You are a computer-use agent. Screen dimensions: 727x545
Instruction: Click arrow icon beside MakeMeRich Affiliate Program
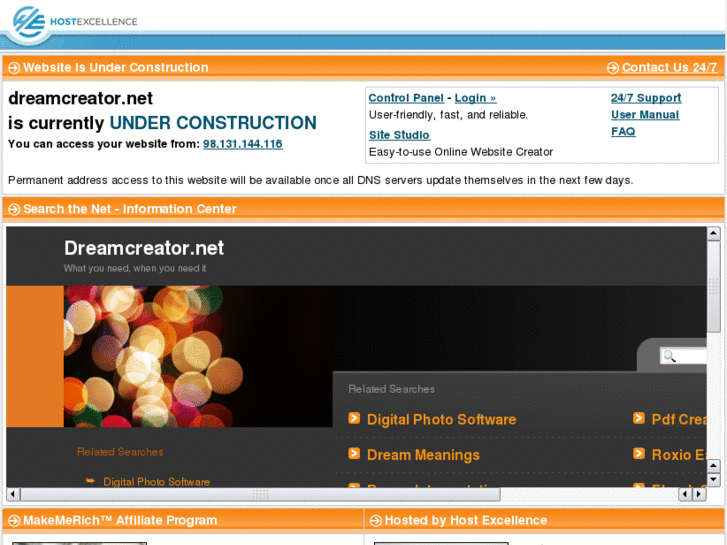[x=14, y=521]
